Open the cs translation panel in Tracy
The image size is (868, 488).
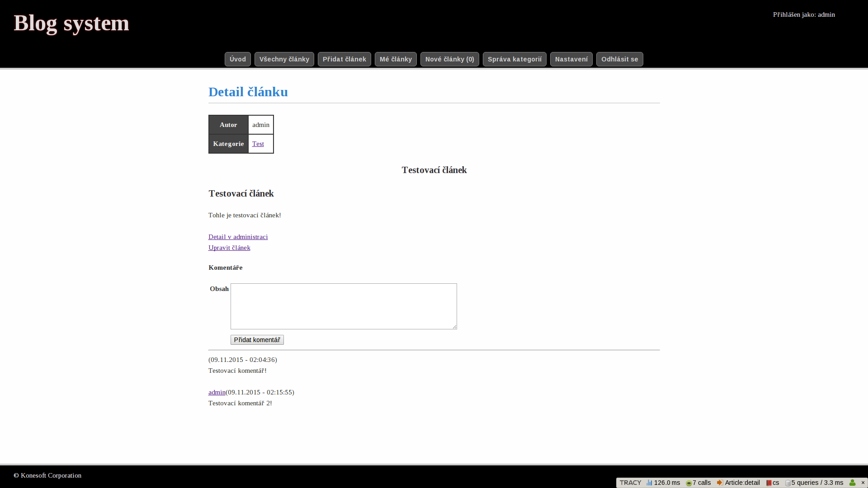[x=773, y=483]
